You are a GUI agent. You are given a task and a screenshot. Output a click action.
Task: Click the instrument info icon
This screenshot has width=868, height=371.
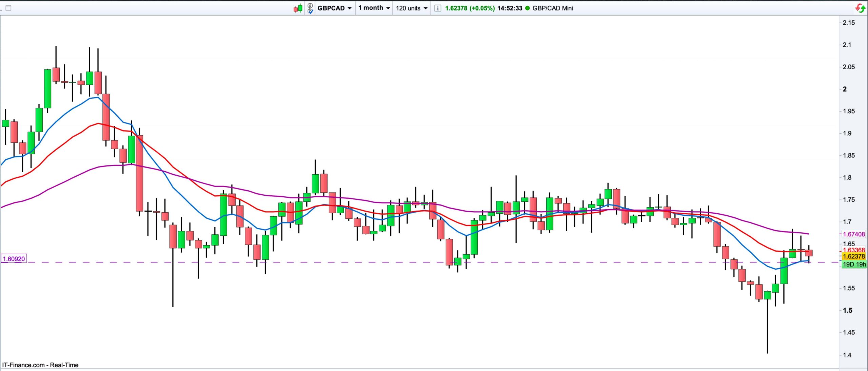437,8
